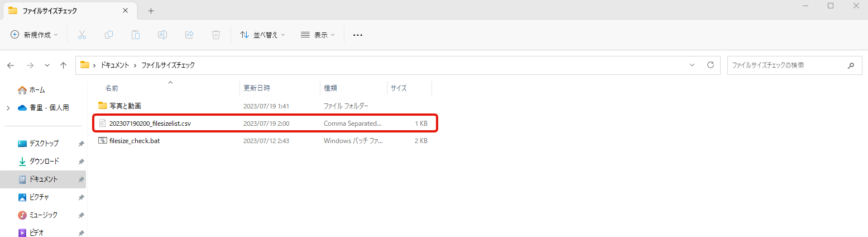
Task: Sort files by 更新日時 column header
Action: click(257, 88)
